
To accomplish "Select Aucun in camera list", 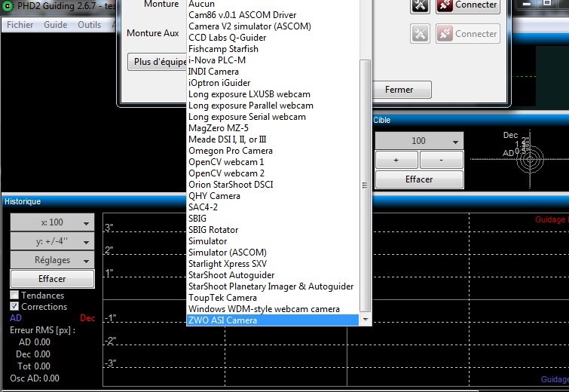I will coord(273,4).
